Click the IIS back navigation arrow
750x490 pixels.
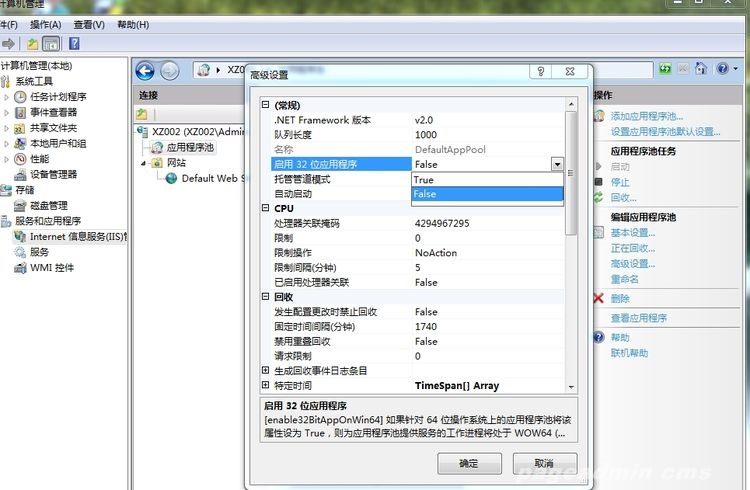(x=146, y=70)
